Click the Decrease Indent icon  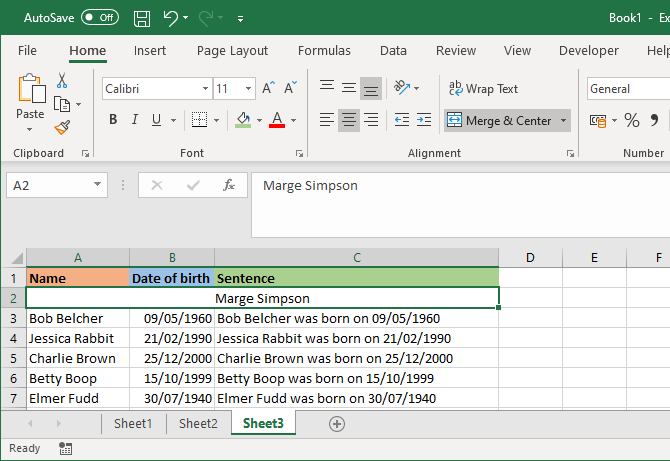[x=402, y=120]
